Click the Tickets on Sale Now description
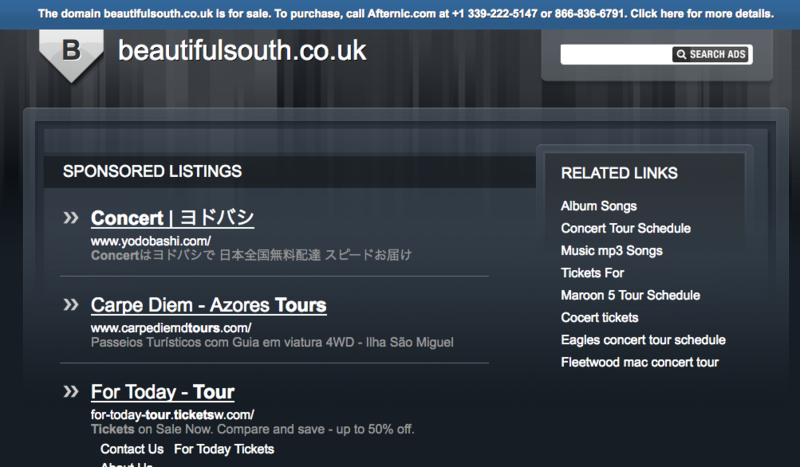 pos(253,429)
